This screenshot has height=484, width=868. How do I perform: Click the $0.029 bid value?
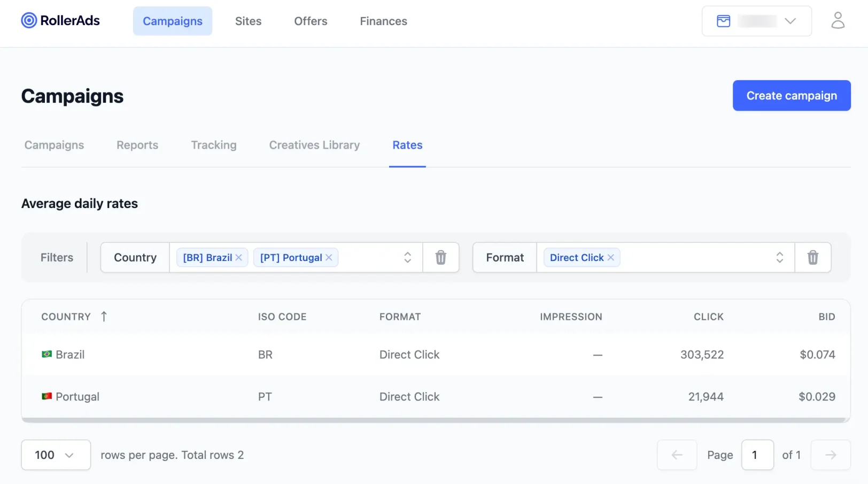817,397
